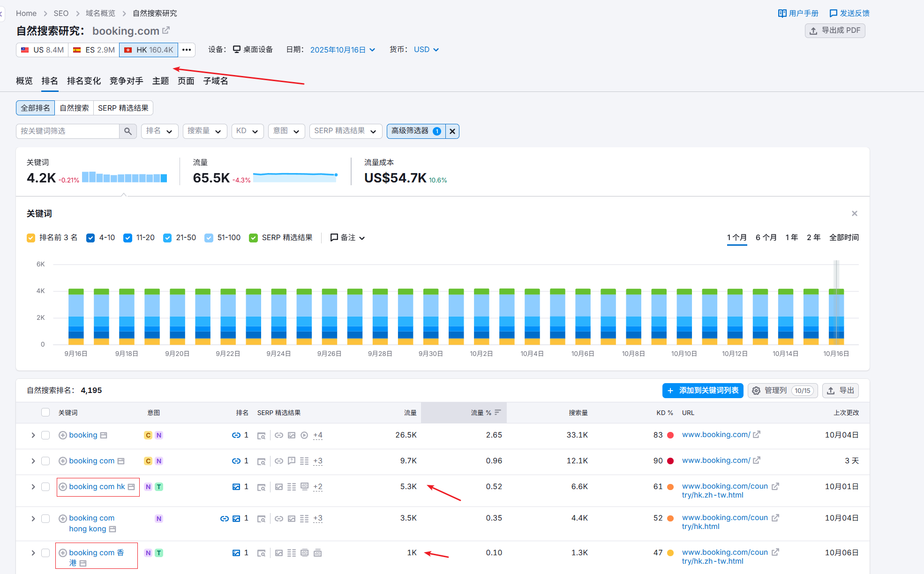The height and width of the screenshot is (574, 924).
Task: Click 导出成 PDF button
Action: tap(834, 30)
